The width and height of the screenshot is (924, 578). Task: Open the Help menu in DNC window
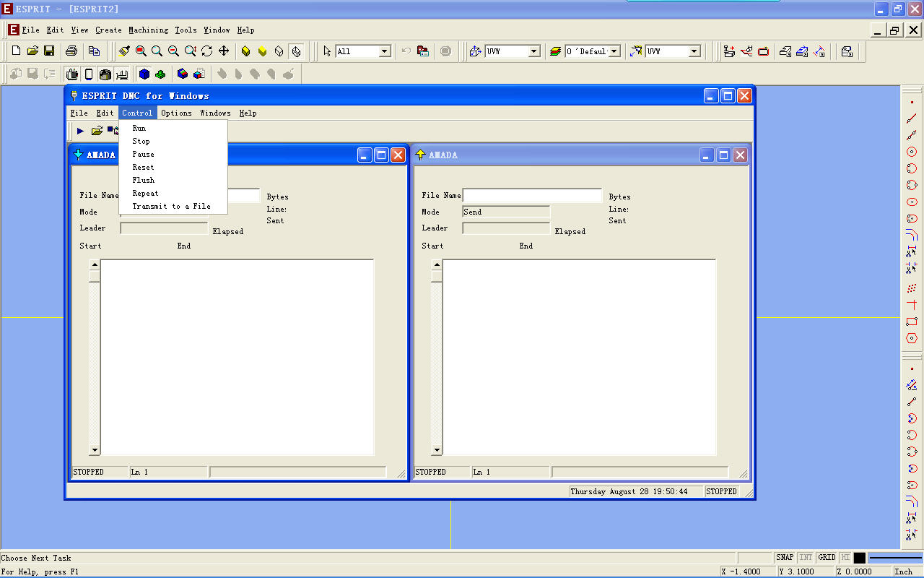point(248,113)
